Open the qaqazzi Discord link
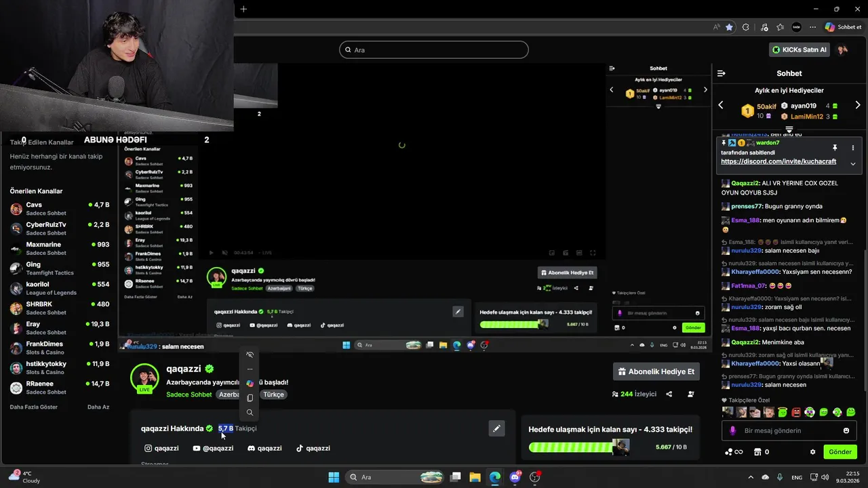The height and width of the screenshot is (488, 868). (264, 448)
